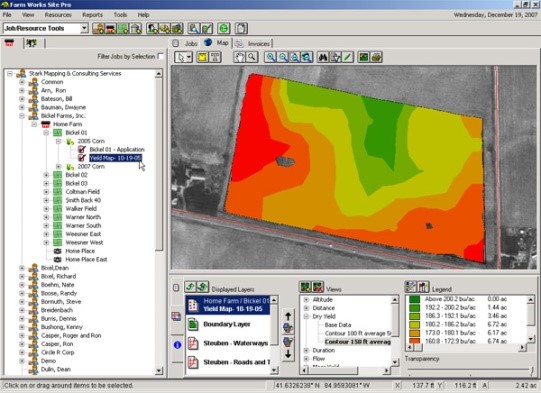Move layer down with the down arrow
Viewport: 541px width, 393px height.
click(x=288, y=354)
